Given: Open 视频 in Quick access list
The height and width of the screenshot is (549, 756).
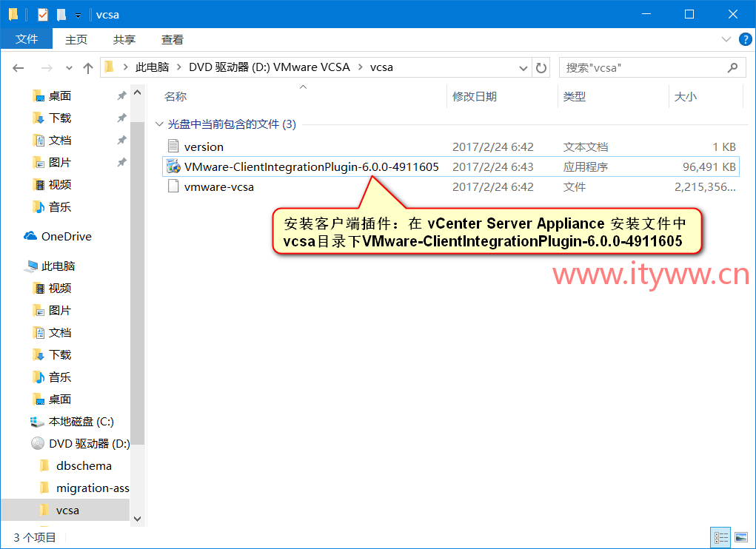Looking at the screenshot, I should (60, 184).
